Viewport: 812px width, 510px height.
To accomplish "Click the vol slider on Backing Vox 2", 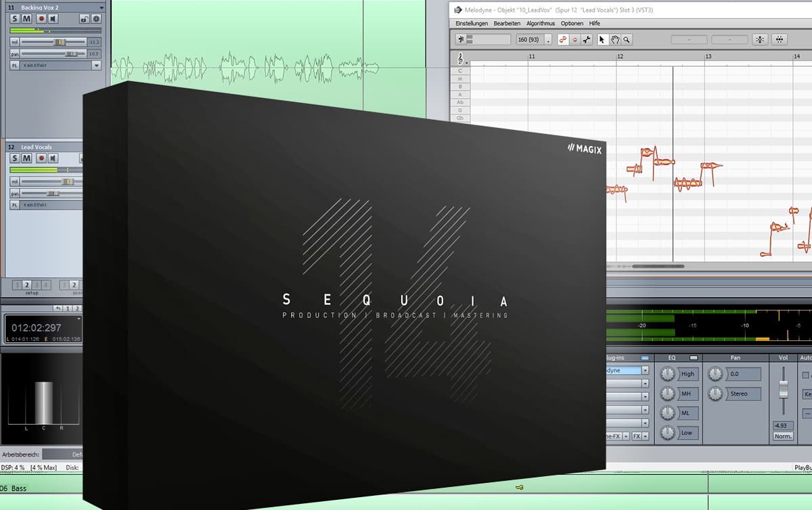I will pos(59,42).
